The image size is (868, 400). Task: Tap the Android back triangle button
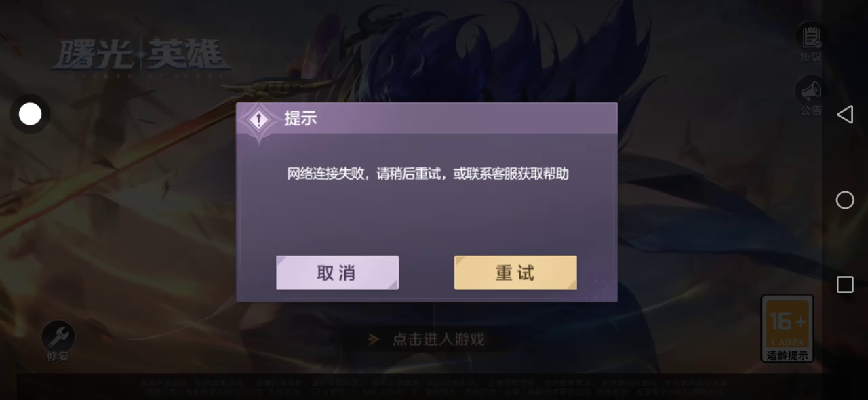(x=845, y=115)
